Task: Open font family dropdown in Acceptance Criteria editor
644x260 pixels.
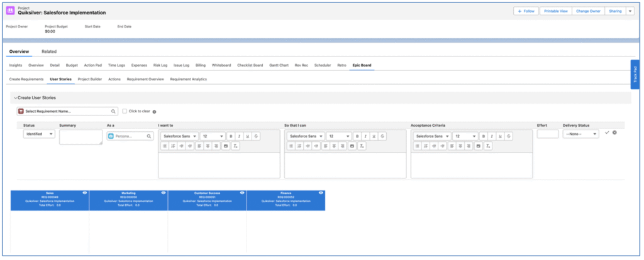Action: pyautogui.click(x=433, y=136)
